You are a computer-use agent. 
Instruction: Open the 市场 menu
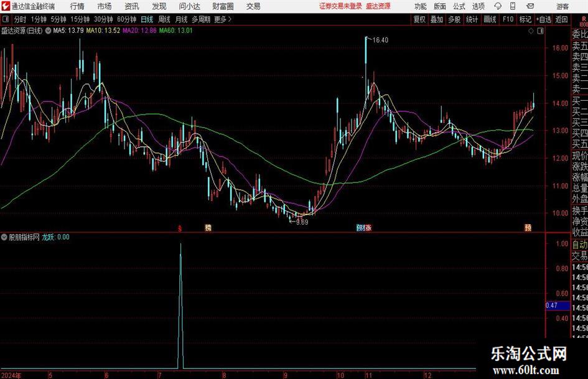click(x=105, y=6)
